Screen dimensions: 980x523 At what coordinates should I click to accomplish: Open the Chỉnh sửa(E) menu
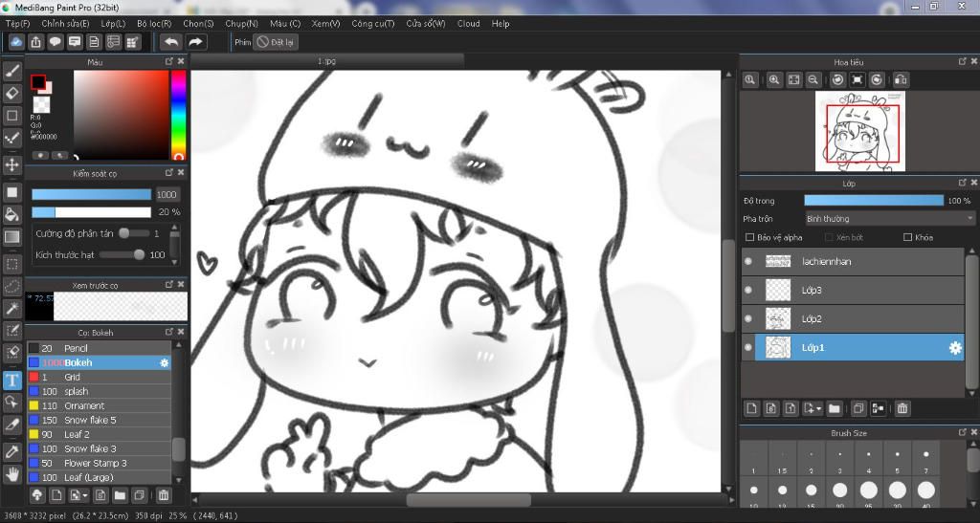(x=65, y=23)
